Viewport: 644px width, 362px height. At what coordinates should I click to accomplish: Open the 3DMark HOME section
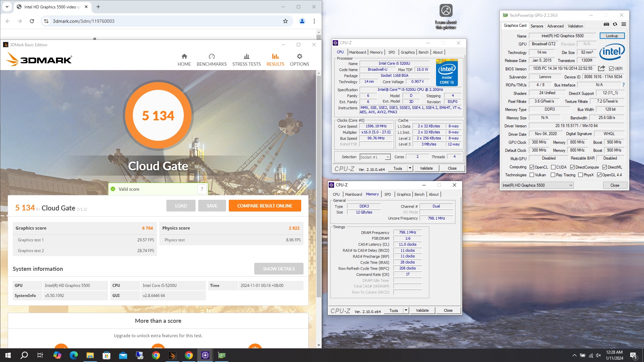184,60
